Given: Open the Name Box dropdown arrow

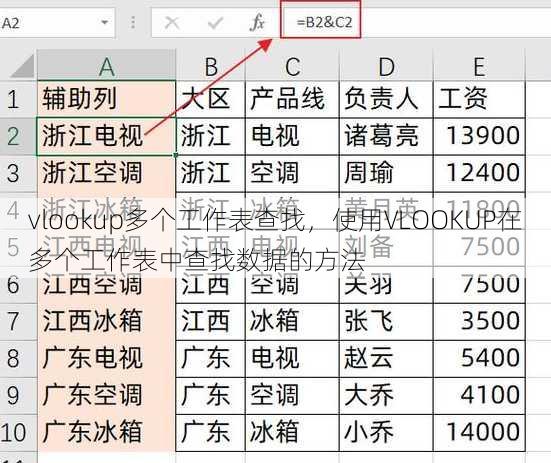Looking at the screenshot, I should pyautogui.click(x=104, y=22).
